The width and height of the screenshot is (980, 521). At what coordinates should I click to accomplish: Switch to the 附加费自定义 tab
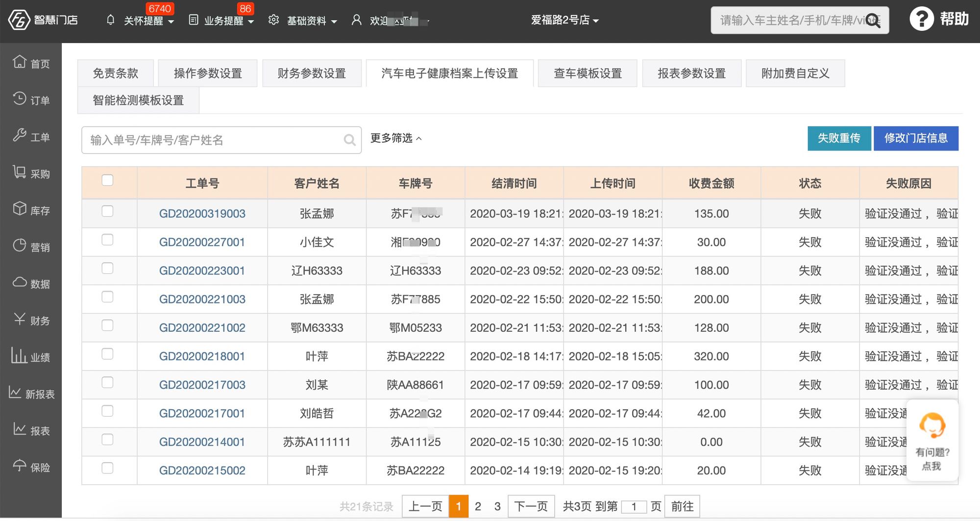795,74
